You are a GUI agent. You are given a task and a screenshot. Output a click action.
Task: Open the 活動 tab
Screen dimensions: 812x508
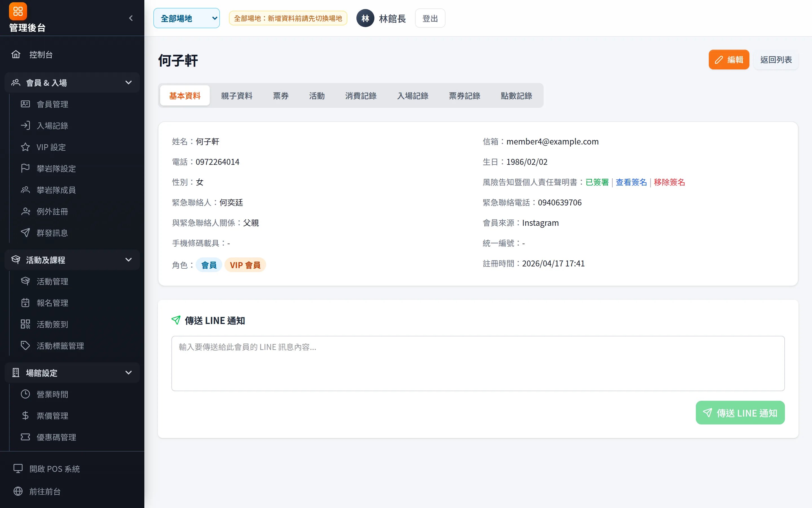coord(317,96)
